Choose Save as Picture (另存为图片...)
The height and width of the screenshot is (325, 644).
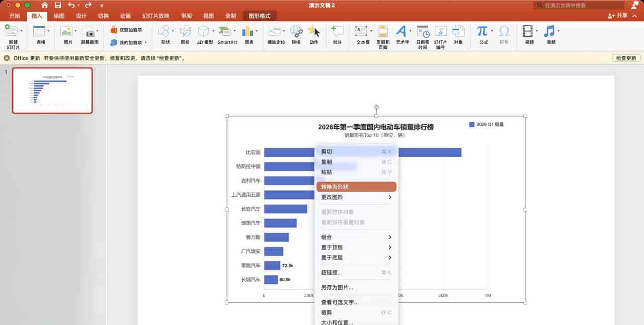coord(357,288)
